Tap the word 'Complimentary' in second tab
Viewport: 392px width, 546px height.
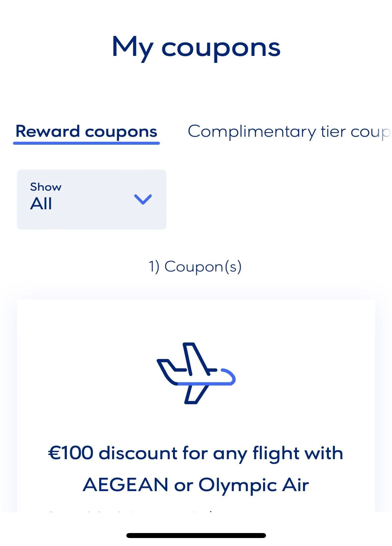pos(252,131)
